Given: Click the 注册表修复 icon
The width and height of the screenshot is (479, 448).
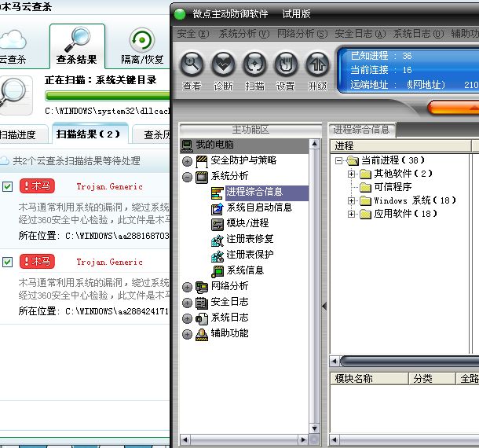Looking at the screenshot, I should tap(218, 241).
